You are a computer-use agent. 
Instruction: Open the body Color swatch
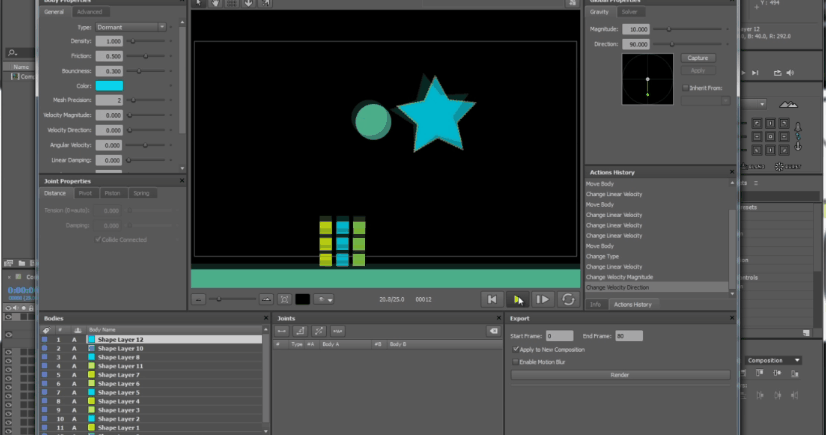coord(109,86)
